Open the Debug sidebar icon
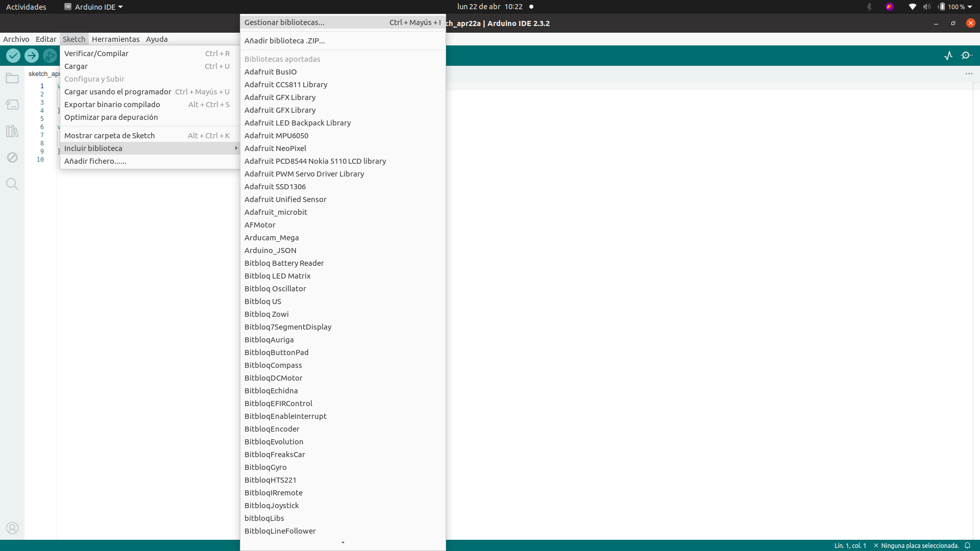 (12, 158)
